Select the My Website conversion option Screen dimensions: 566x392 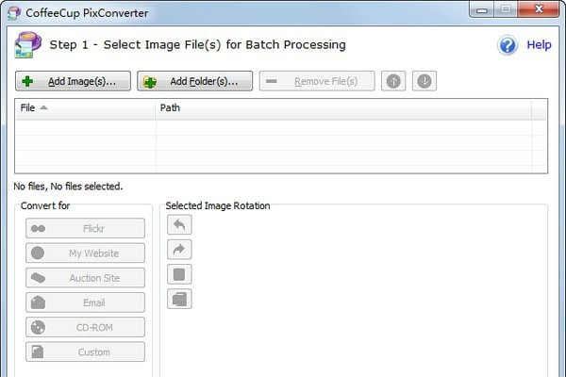click(86, 253)
